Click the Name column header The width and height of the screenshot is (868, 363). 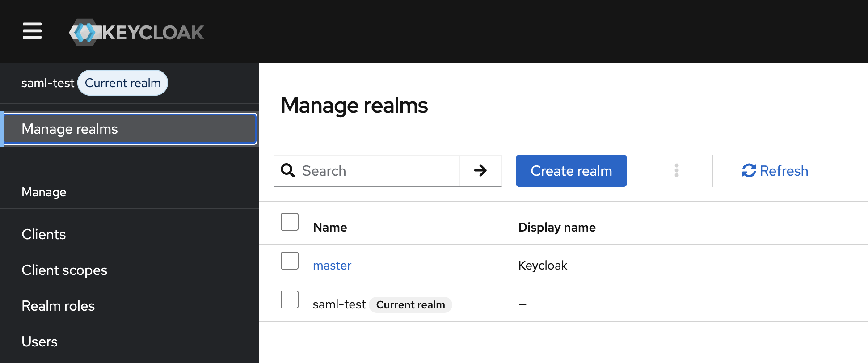(330, 227)
